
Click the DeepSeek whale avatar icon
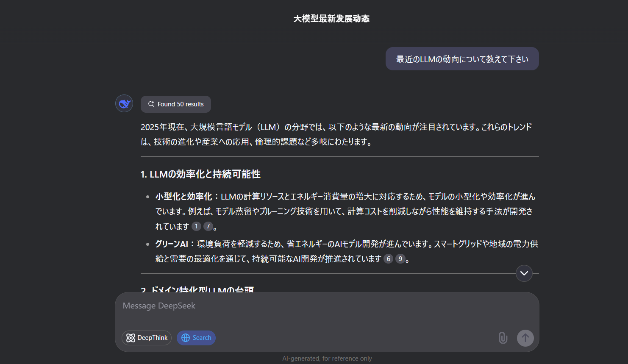click(x=124, y=103)
